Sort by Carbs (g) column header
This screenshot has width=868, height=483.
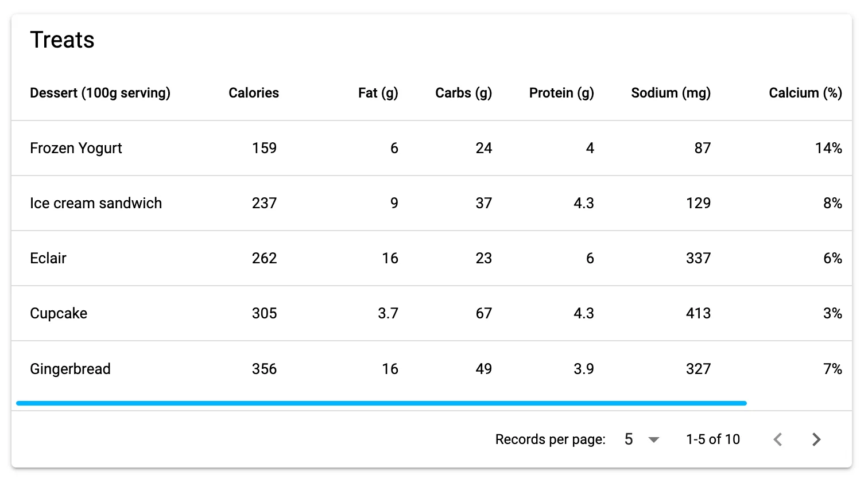pyautogui.click(x=463, y=93)
